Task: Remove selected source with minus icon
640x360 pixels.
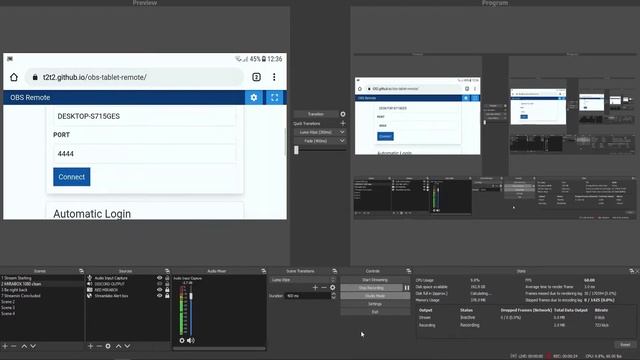Action: click(99, 346)
